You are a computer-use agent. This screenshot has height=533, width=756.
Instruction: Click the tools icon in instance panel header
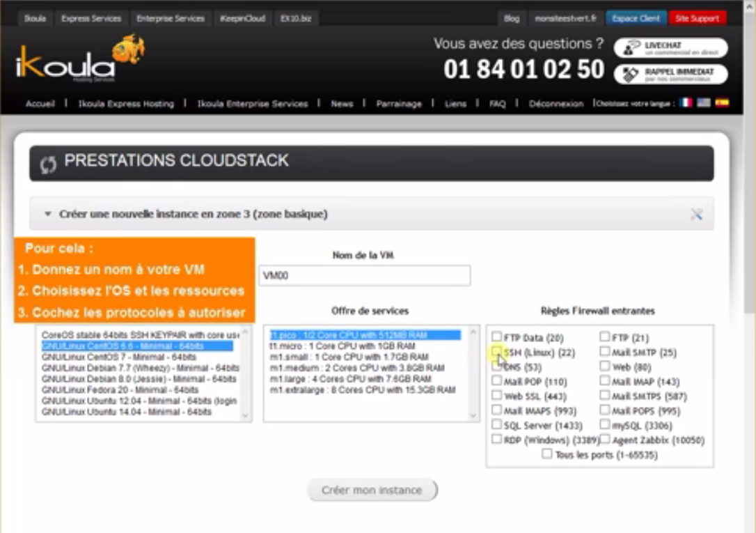(x=696, y=214)
